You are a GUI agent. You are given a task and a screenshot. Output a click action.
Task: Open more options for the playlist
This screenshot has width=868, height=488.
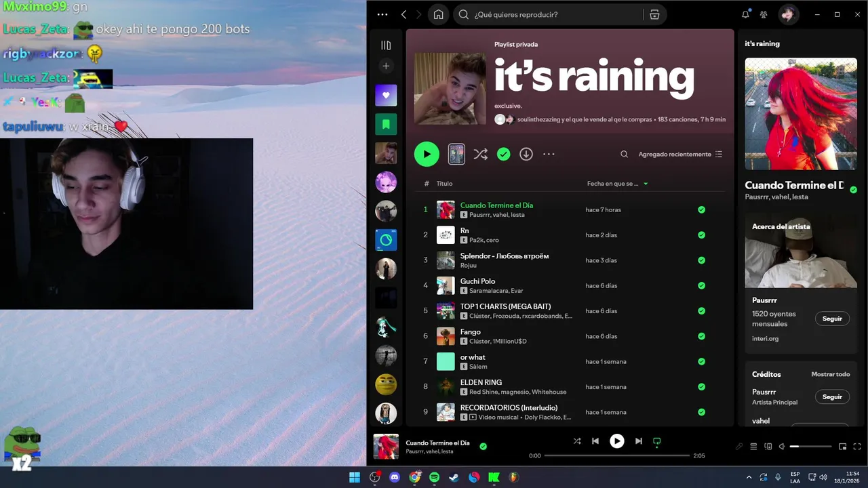pos(549,154)
